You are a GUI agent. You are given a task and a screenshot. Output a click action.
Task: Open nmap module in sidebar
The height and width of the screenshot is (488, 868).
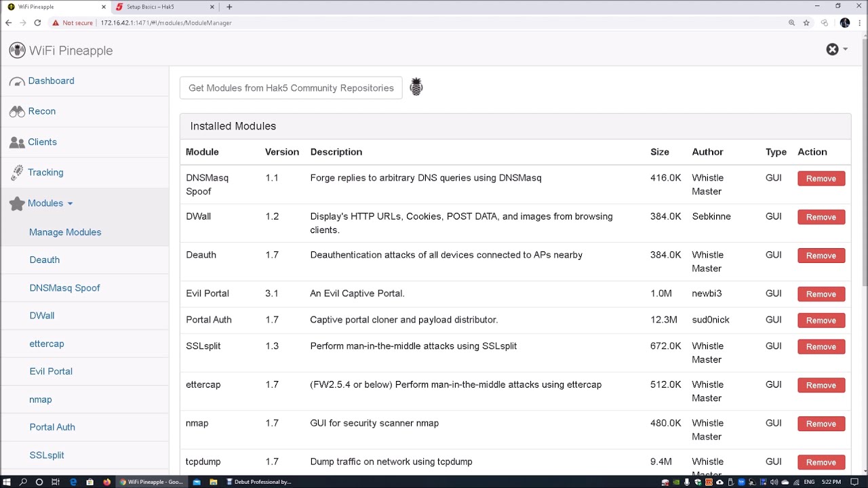pos(41,399)
